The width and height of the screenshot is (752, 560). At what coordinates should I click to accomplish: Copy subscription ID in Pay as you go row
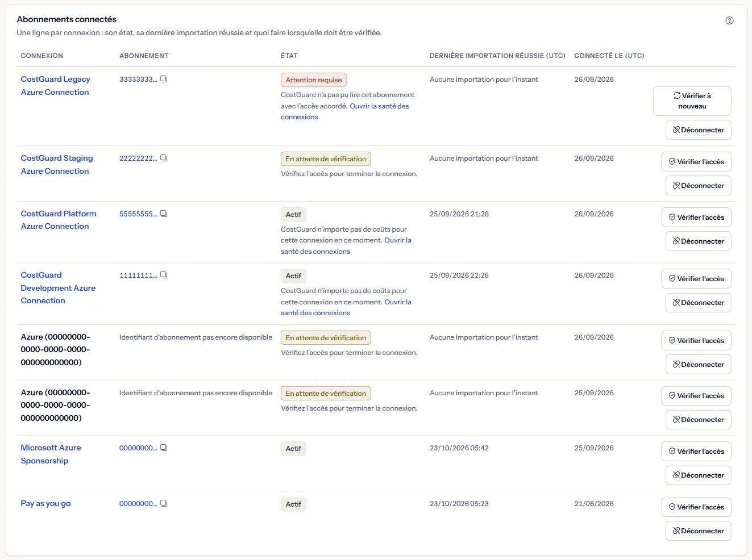click(164, 503)
